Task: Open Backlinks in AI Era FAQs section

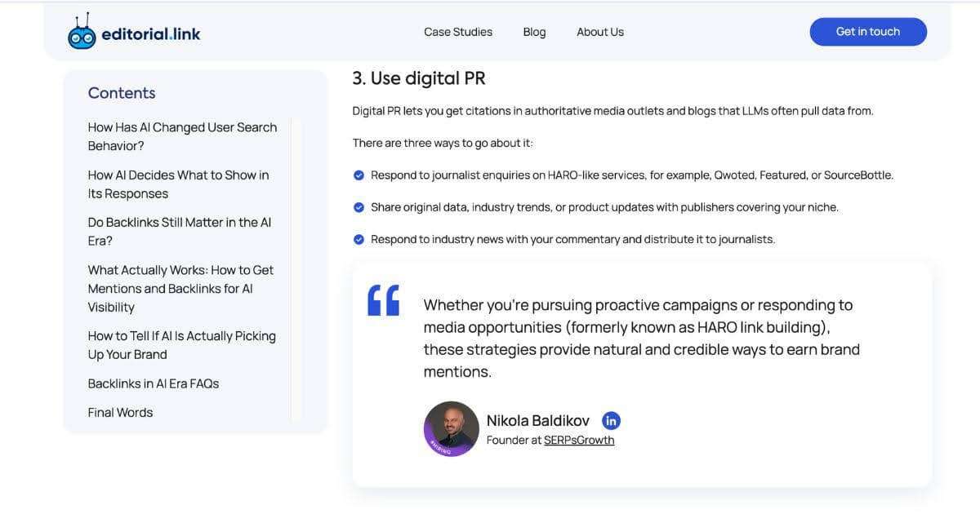Action: [154, 383]
